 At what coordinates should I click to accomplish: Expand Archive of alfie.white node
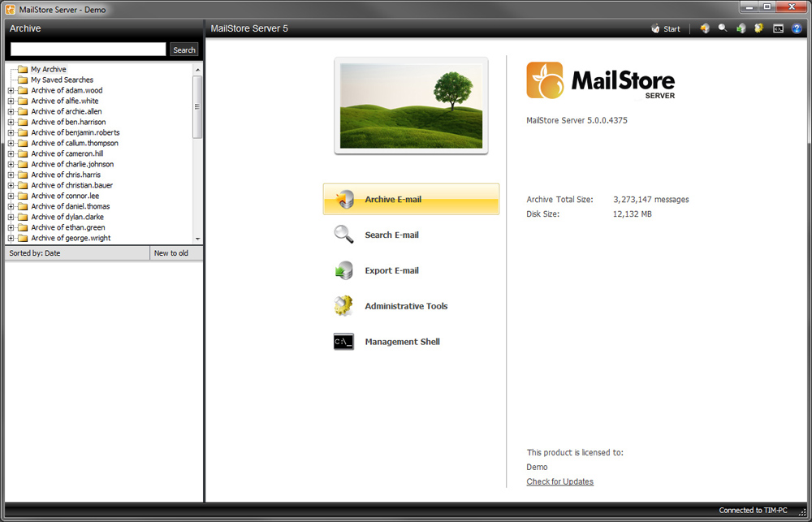[11, 101]
